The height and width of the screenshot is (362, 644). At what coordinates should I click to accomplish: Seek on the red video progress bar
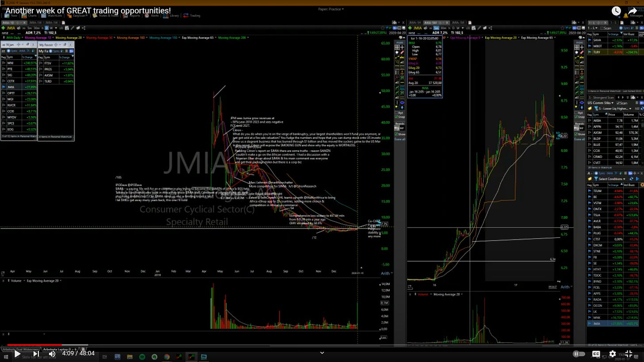[x=322, y=345]
